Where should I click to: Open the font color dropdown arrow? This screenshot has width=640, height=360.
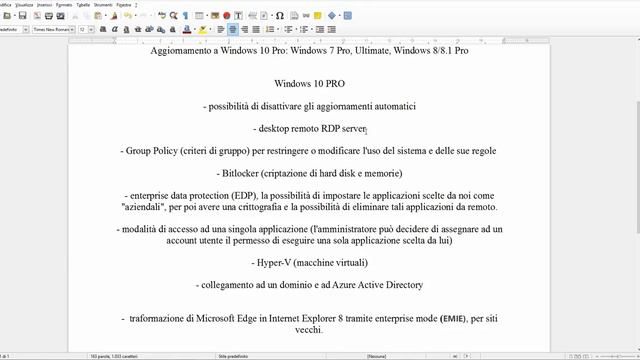pyautogui.click(x=194, y=29)
